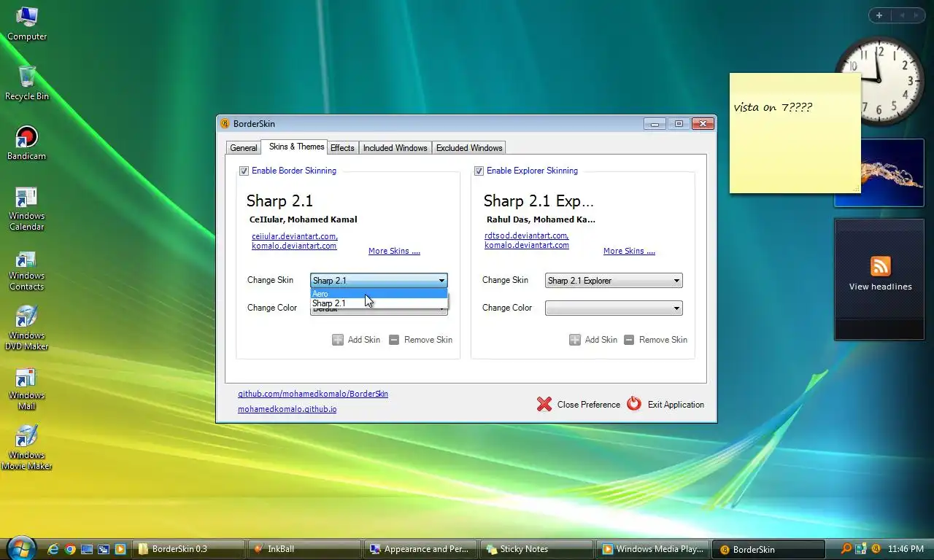934x560 pixels.
Task: Switch to the Effects tab
Action: click(342, 148)
